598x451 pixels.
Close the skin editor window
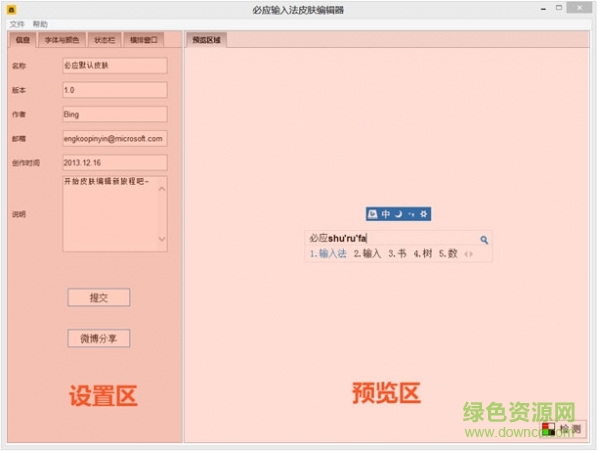579,8
